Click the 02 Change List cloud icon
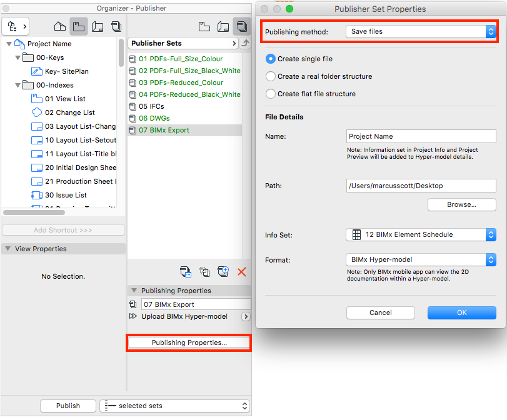This screenshot has height=420, width=507. click(36, 112)
